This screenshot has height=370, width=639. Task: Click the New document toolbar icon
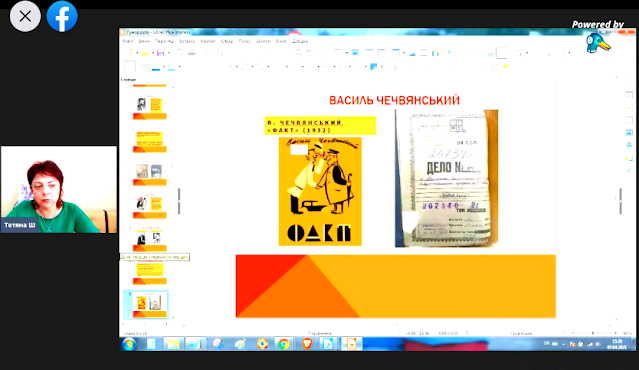click(130, 53)
